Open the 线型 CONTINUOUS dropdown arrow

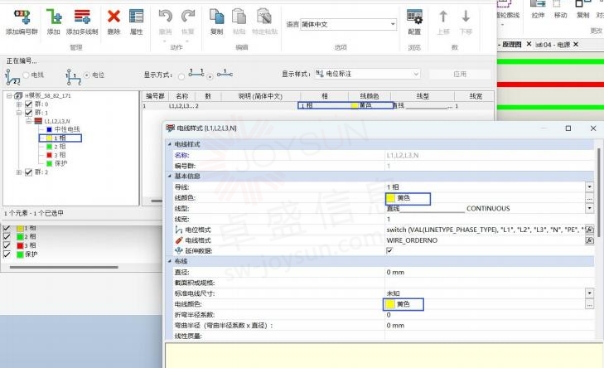(x=589, y=208)
